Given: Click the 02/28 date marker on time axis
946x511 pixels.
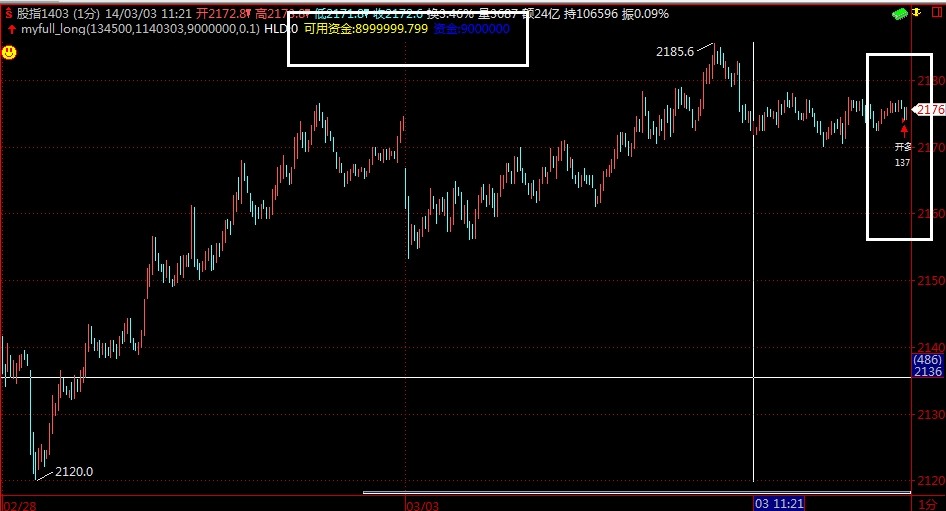Looking at the screenshot, I should click(18, 504).
